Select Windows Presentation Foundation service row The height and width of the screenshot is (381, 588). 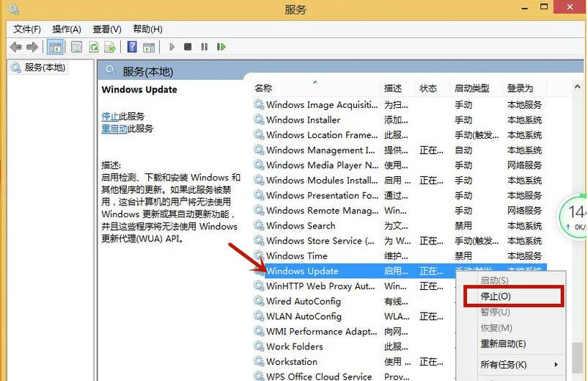click(x=400, y=195)
